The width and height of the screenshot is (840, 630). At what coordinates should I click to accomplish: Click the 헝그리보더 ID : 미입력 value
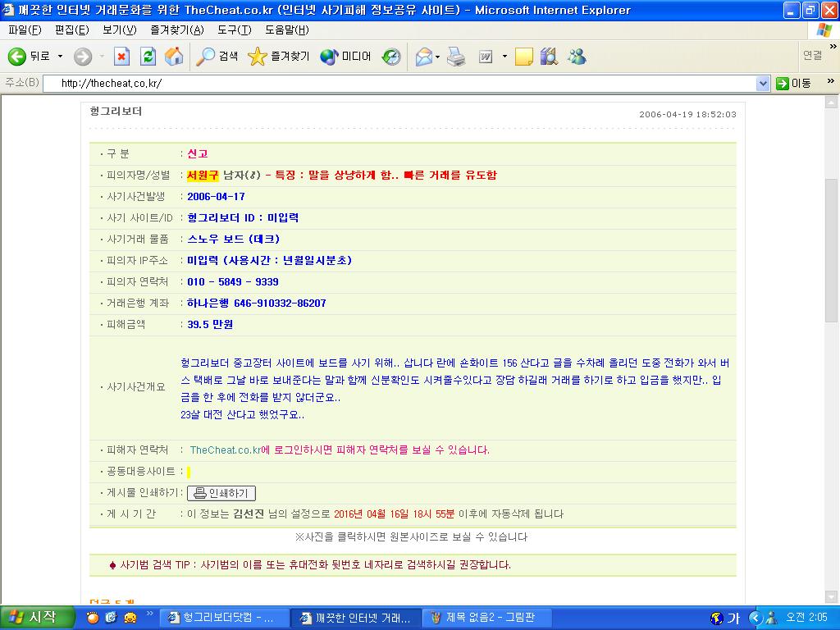click(x=243, y=217)
